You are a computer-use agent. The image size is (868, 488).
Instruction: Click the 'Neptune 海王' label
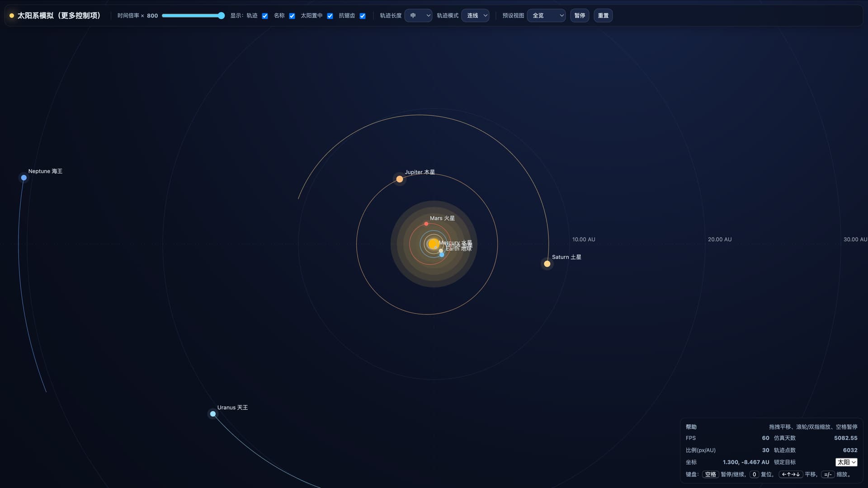click(x=45, y=171)
